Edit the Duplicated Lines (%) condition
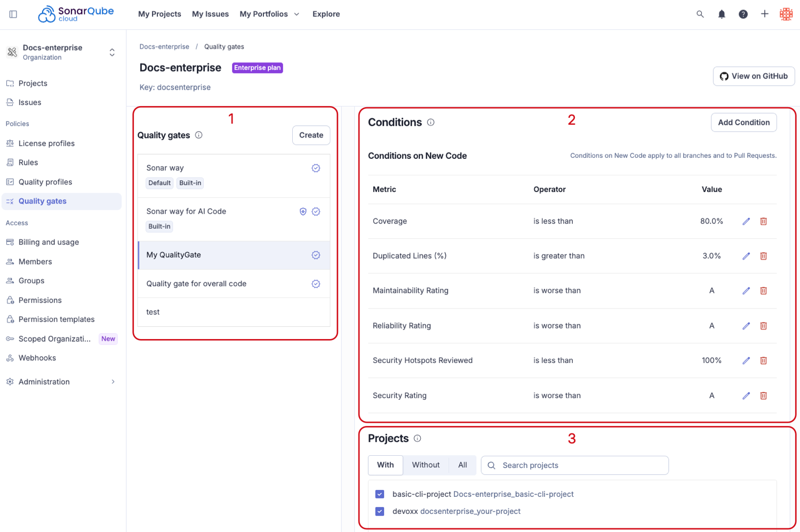 pos(746,256)
